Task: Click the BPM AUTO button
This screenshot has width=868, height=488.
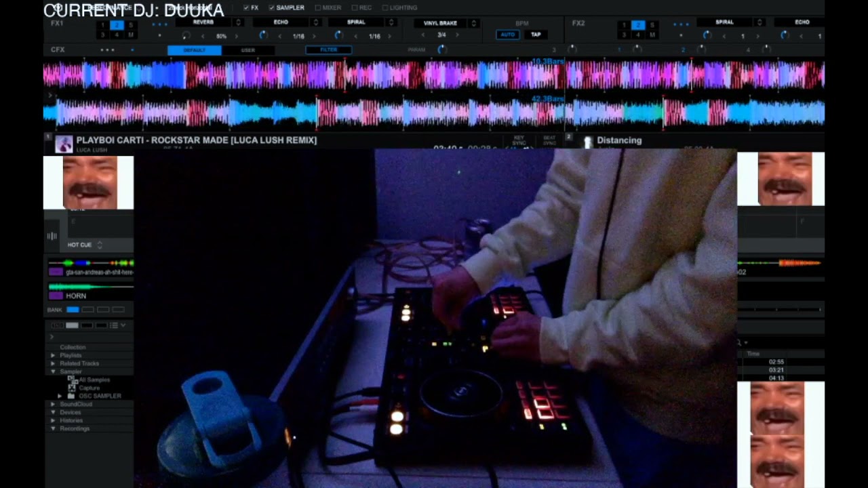Action: (508, 35)
